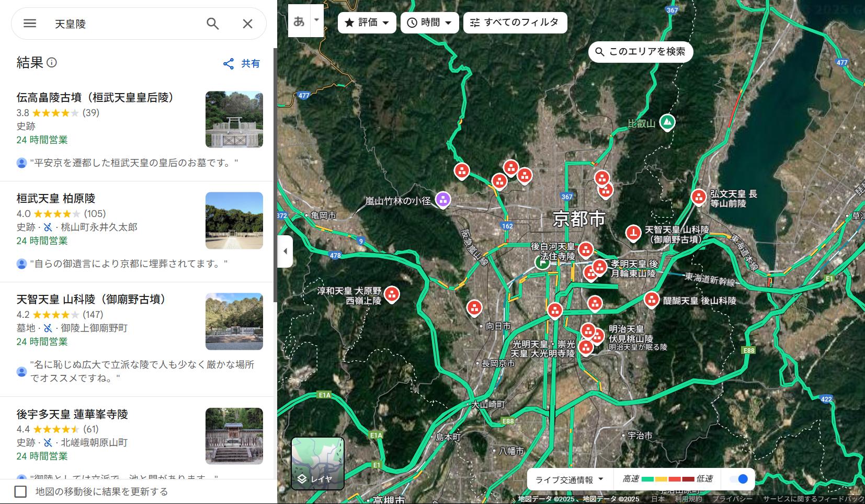Viewport: 865px width, 504px height.
Task: Click the 利用規約 footer link
Action: [x=688, y=499]
